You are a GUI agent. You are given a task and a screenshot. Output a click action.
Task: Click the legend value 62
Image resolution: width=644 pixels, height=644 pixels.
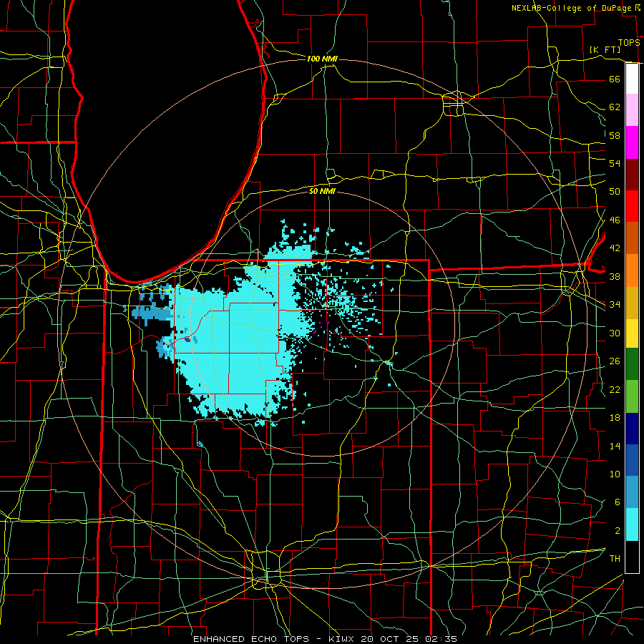coord(615,107)
